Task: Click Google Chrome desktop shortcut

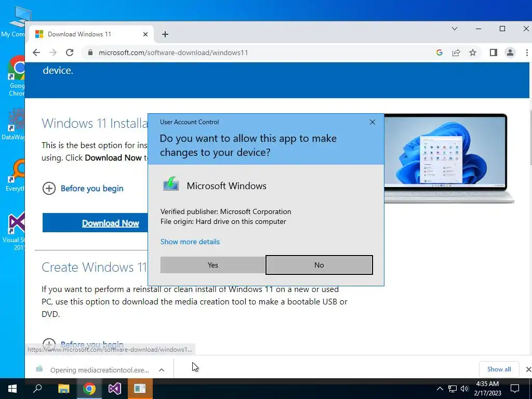Action: 15,76
